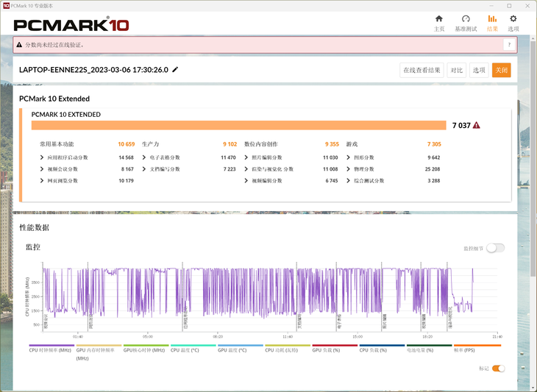This screenshot has width=537, height=392.
Task: Toggle GPU 负载 legend swatch
Action: [335, 346]
